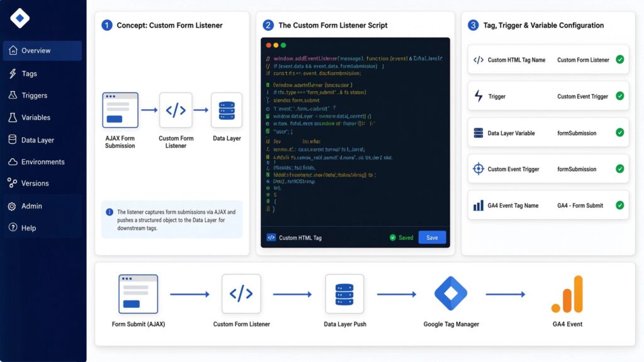Click the Custom Event Trigger value in Trigger row
This screenshot has height=362, width=644.
click(x=582, y=96)
